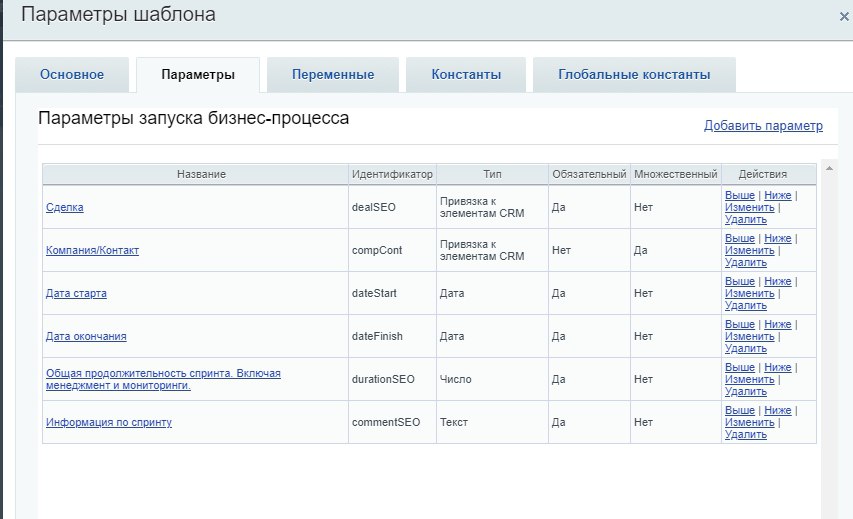Open the Переменные tab
The height and width of the screenshot is (519, 853).
pos(333,75)
